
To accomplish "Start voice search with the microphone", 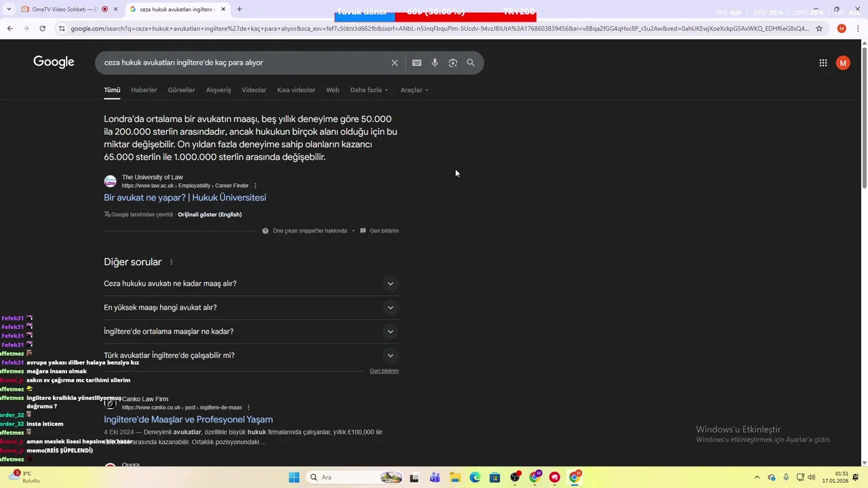I will pos(435,62).
